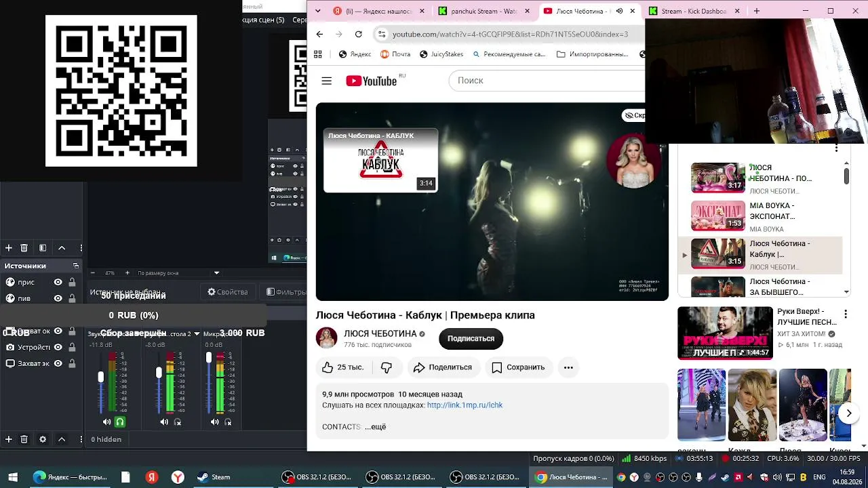868x488 pixels.
Task: Open scene filters icon in Scenes toolbar
Action: pos(43,248)
